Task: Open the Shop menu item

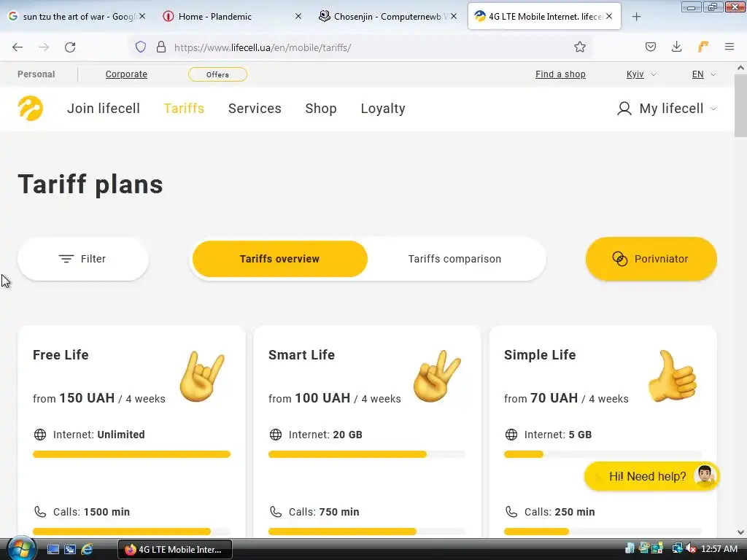Action: (321, 109)
